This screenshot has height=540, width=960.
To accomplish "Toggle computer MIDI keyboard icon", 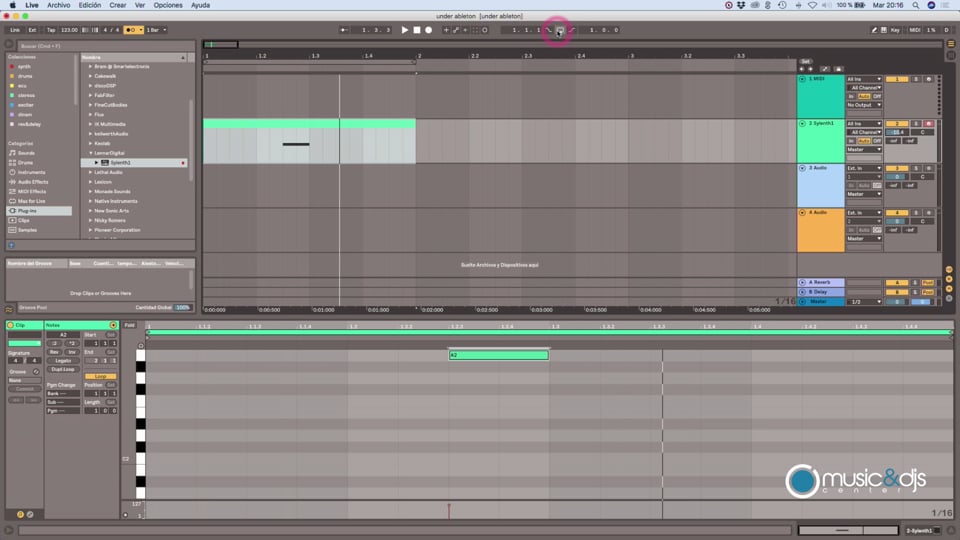I will point(883,29).
